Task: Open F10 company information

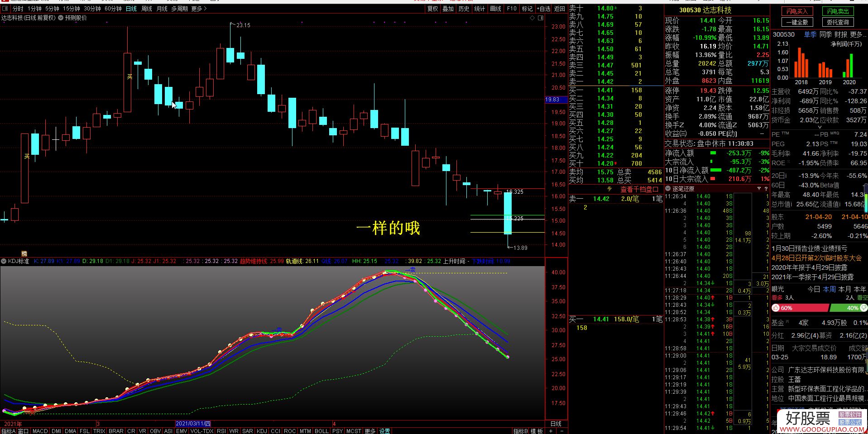Action: point(512,9)
